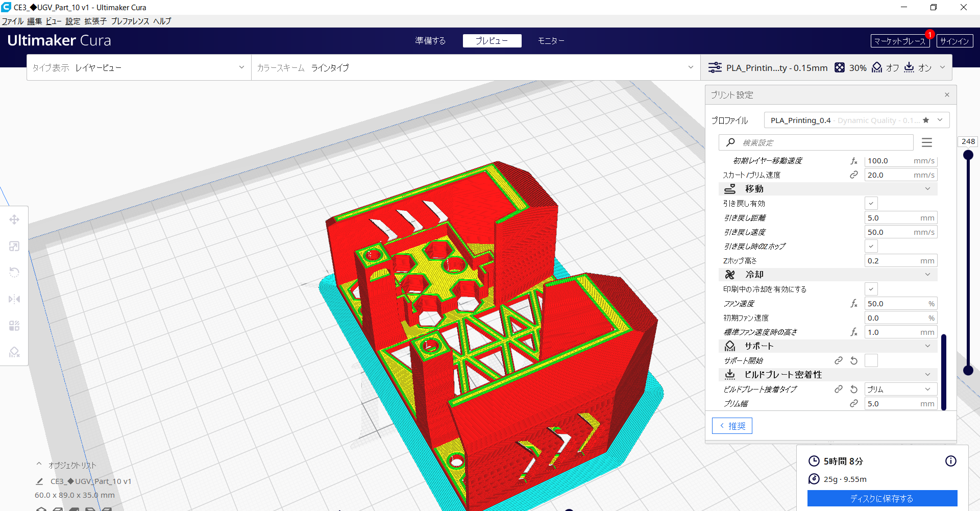Screen dimensions: 980x511
Task: Select the Mirror tool in left toolbar
Action: (14, 299)
